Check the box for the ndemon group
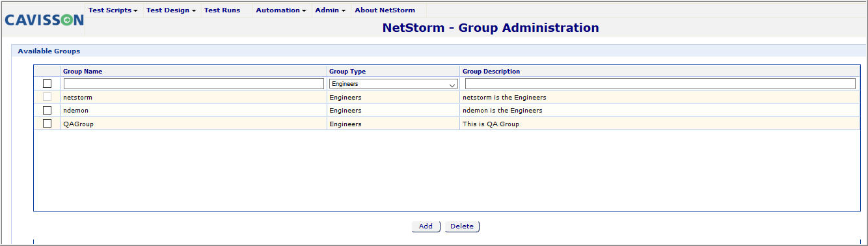The width and height of the screenshot is (868, 246). [47, 110]
